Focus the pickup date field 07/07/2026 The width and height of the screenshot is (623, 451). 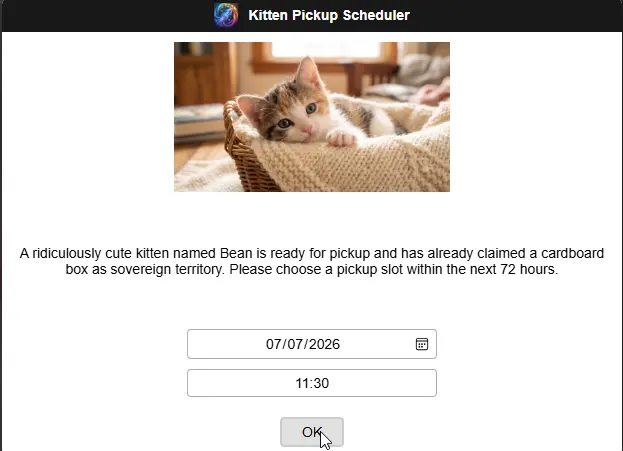pyautogui.click(x=312, y=344)
